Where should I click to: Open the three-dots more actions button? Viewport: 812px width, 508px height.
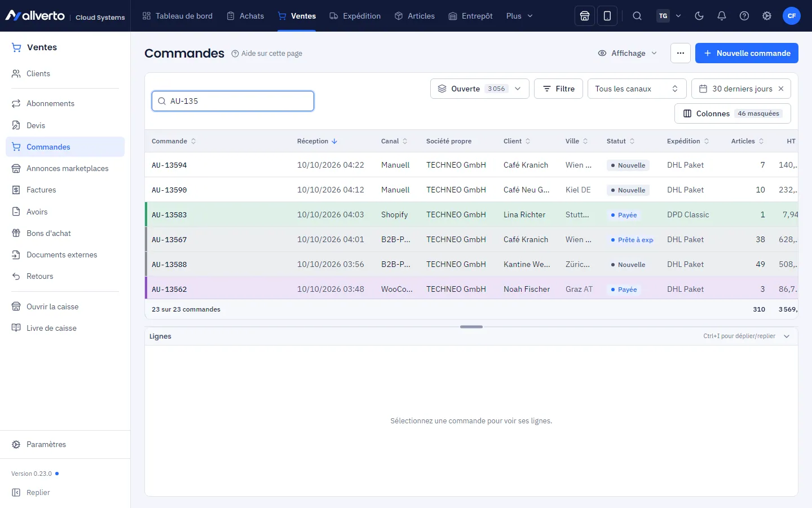pyautogui.click(x=681, y=53)
